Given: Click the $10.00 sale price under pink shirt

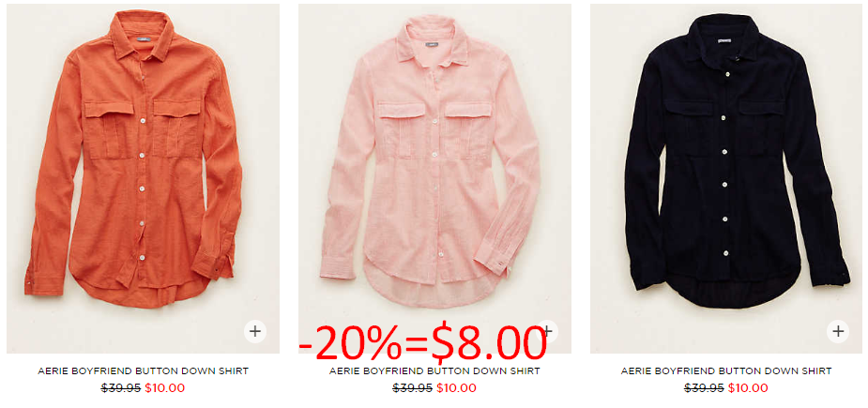Looking at the screenshot, I should coord(456,388).
